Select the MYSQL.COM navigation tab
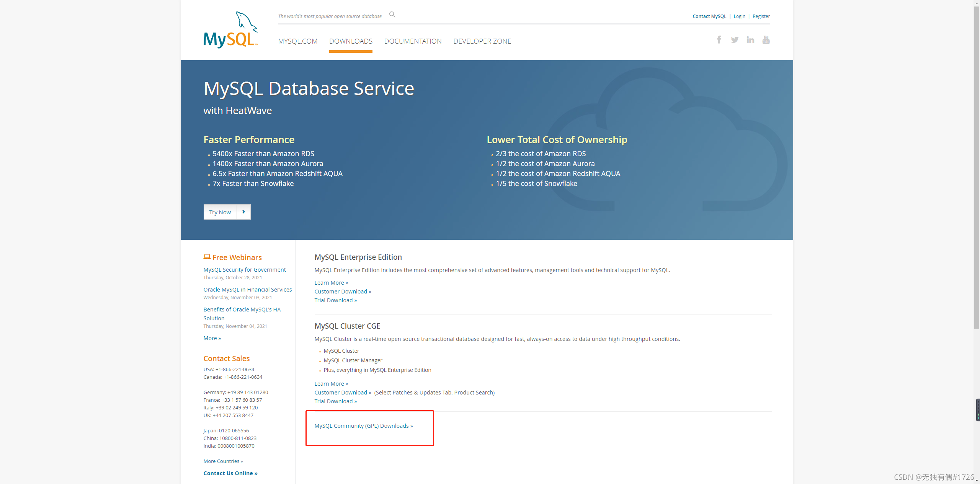980x484 pixels. (297, 41)
